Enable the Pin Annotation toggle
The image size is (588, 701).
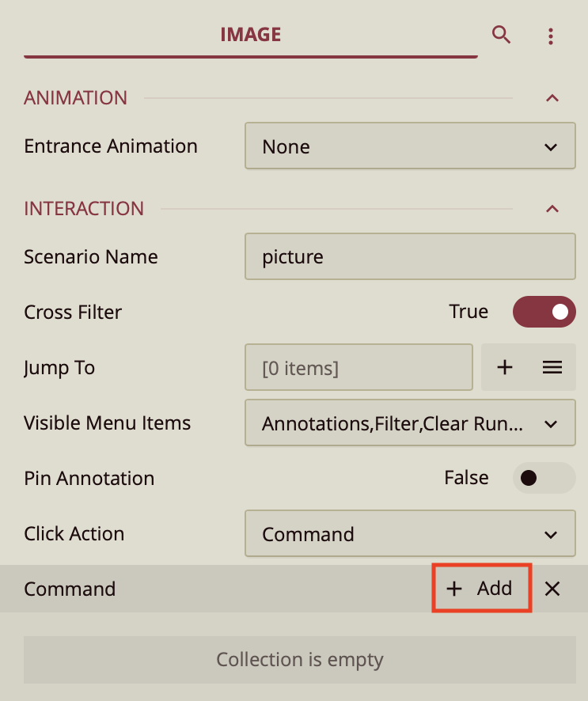point(544,478)
